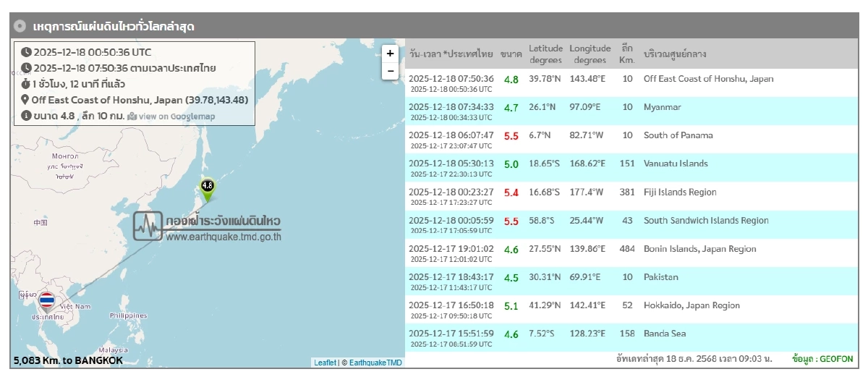Zoom in on the earthquake map
This screenshot has height=377, width=868.
pos(390,54)
